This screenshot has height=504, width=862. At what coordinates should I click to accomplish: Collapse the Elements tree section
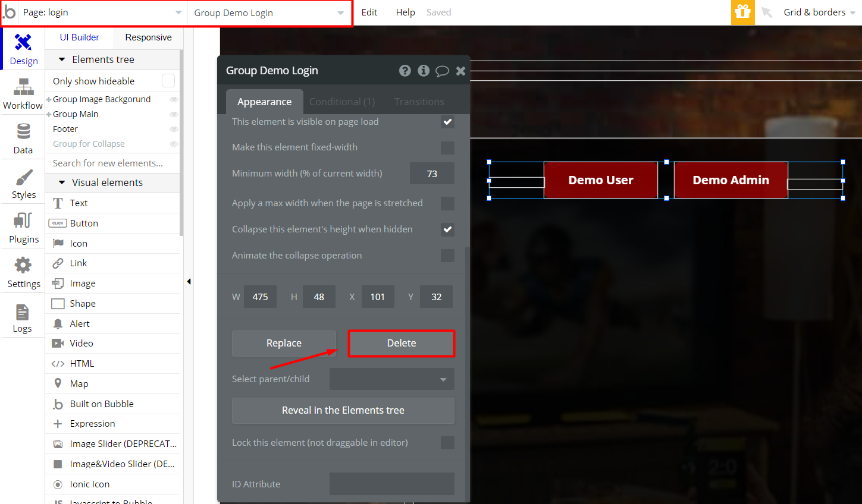click(62, 59)
